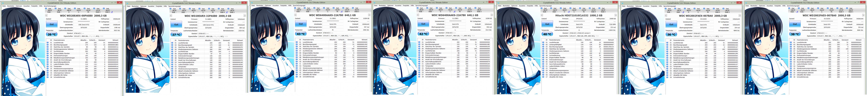Click Gut health button in Hitachi window
The image size is (868, 96).
coord(547,24)
